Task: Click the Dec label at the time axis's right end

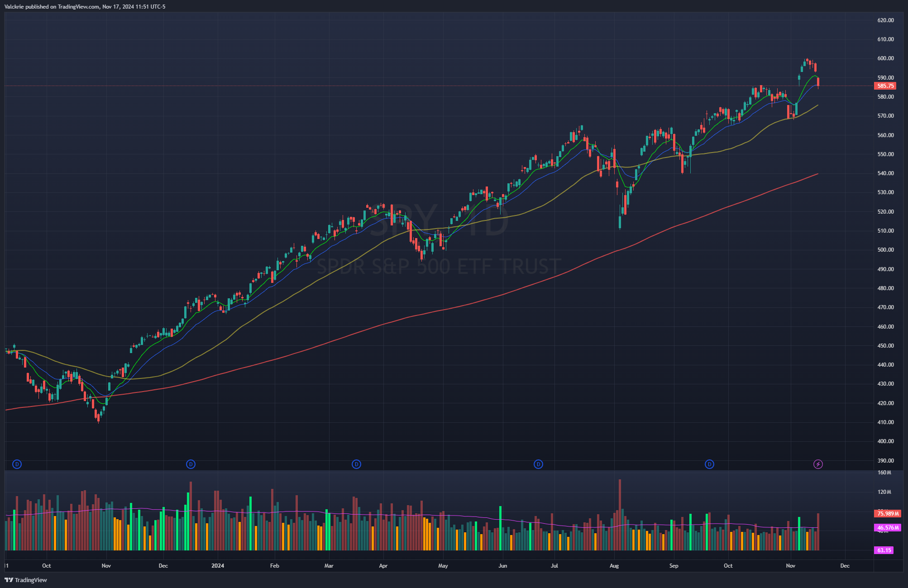Action: [845, 566]
